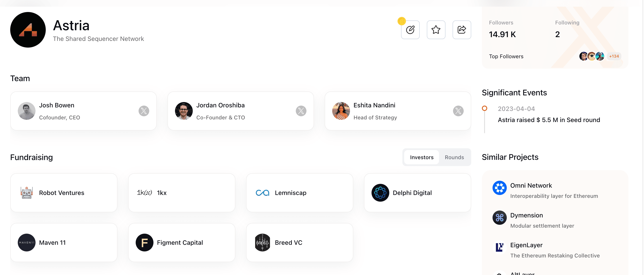Click 'Modular settlement layer' description

coord(542,226)
